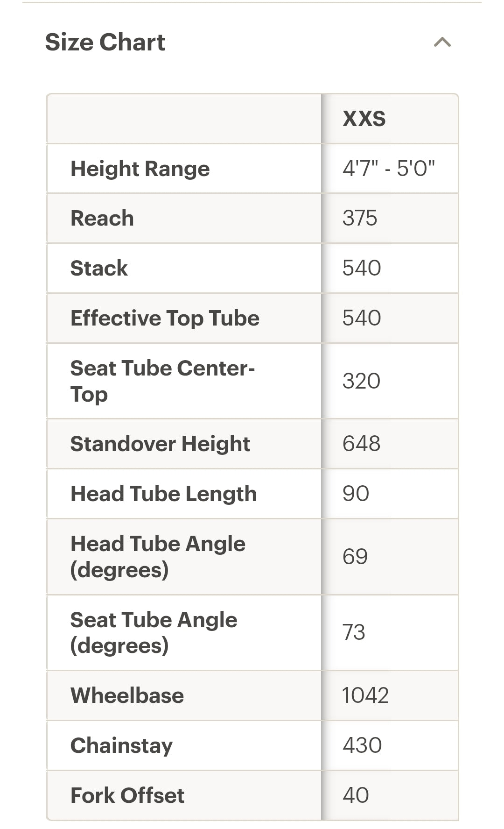The height and width of the screenshot is (829, 504).
Task: Click Seat Tube Angle (degrees) label
Action: pyautogui.click(x=154, y=632)
